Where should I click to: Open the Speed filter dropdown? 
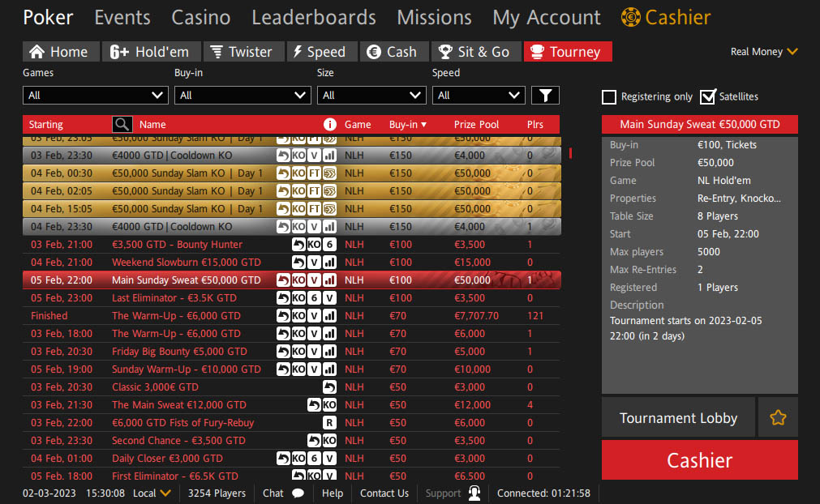[479, 96]
